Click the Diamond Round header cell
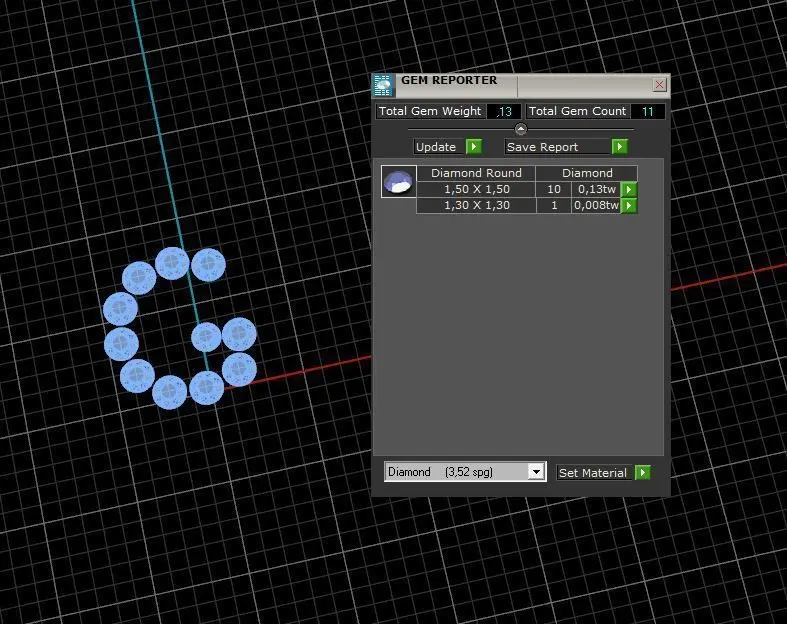This screenshot has width=787, height=624. (476, 173)
